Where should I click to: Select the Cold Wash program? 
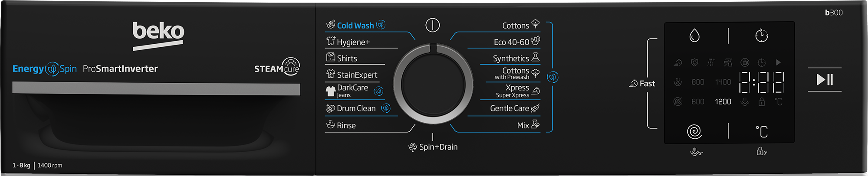click(355, 26)
